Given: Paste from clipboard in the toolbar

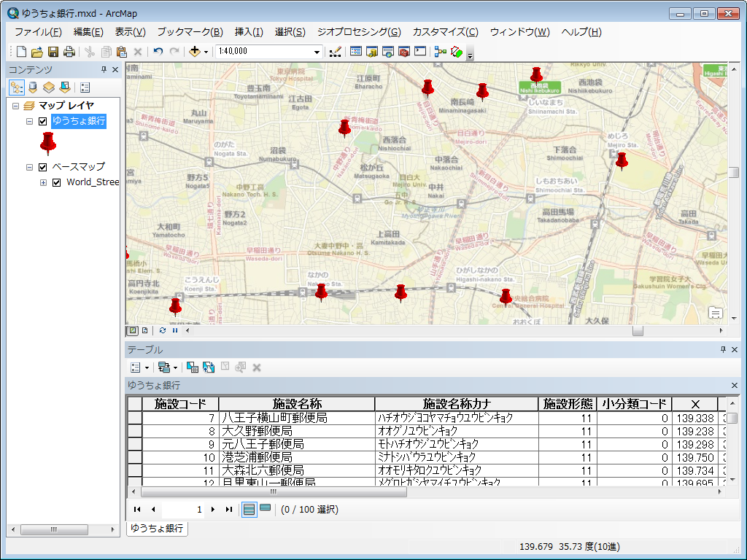Looking at the screenshot, I should click(x=122, y=52).
